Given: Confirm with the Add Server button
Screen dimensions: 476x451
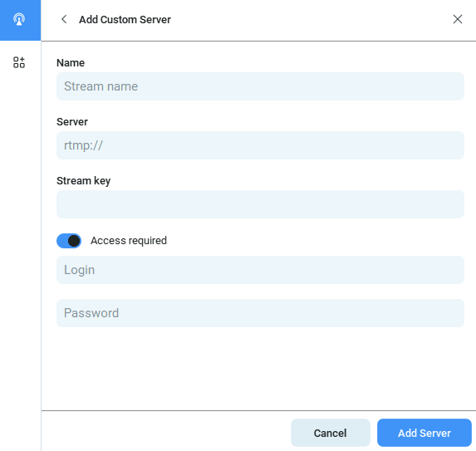Looking at the screenshot, I should pyautogui.click(x=424, y=433).
